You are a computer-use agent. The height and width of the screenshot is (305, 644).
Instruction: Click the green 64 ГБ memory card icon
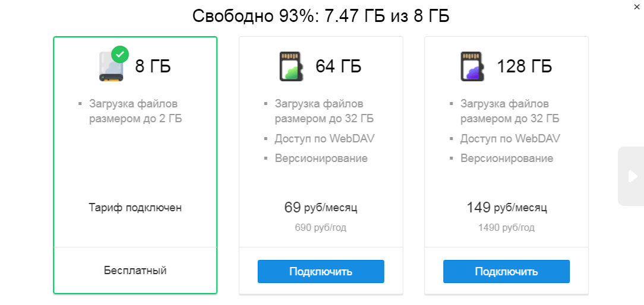coord(291,66)
